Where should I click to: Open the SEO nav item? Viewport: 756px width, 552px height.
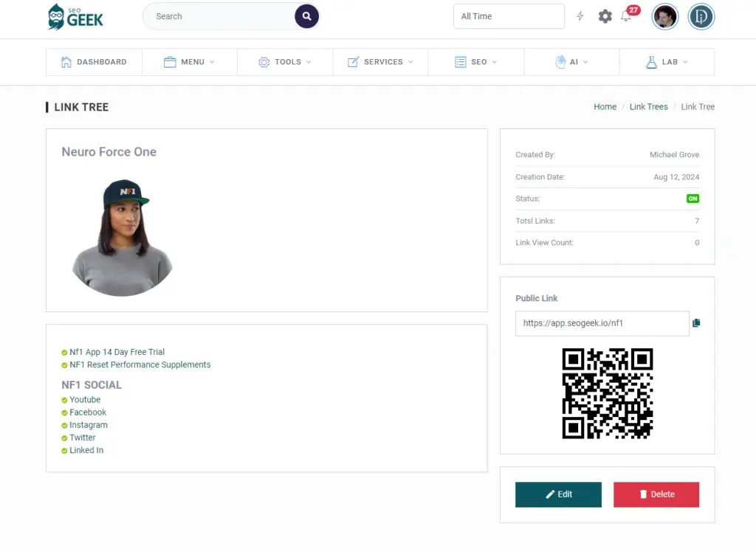pyautogui.click(x=476, y=62)
